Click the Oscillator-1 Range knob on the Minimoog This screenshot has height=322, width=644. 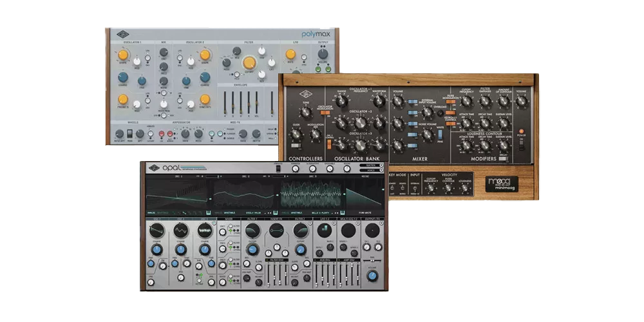342,100
